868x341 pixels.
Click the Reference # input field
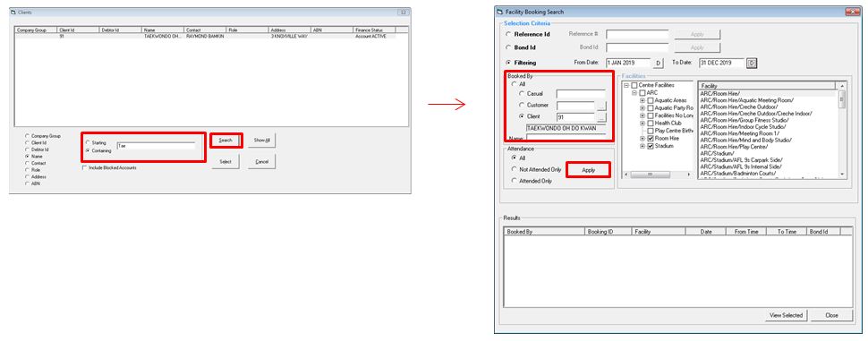tap(638, 34)
